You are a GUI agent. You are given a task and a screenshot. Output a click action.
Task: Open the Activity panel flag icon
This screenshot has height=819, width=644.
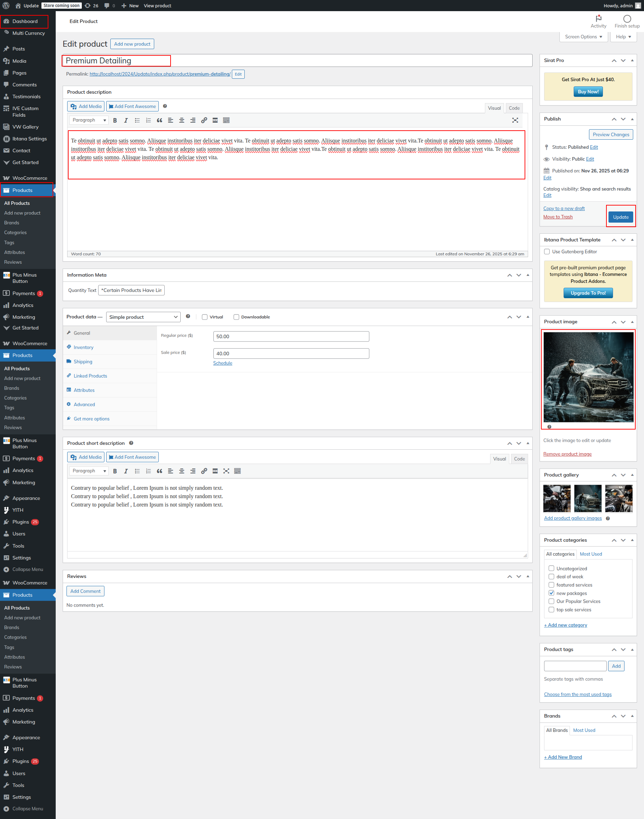[598, 19]
